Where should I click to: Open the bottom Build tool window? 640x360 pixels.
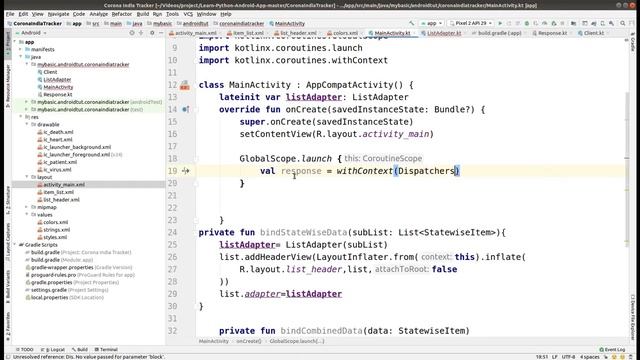pos(80,349)
